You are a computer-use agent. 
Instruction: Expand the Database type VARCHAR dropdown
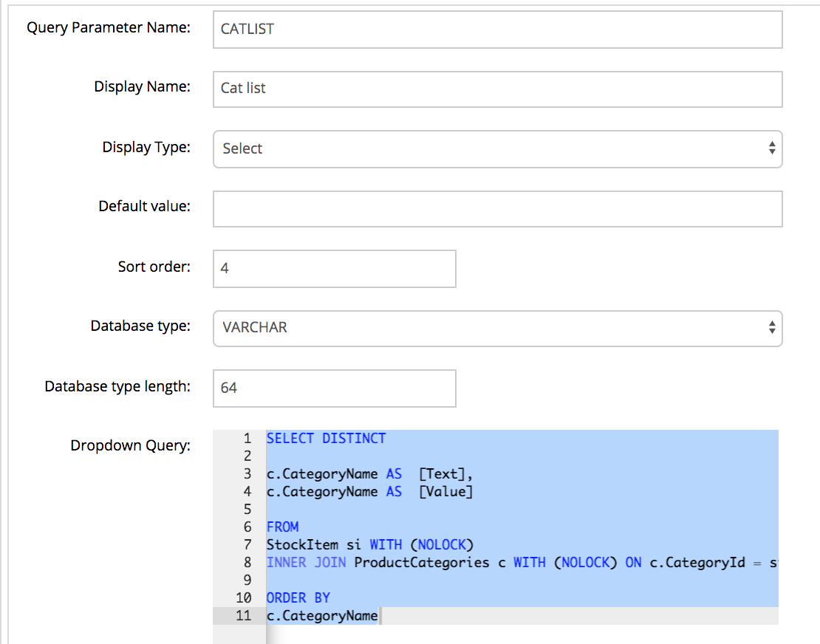click(497, 327)
